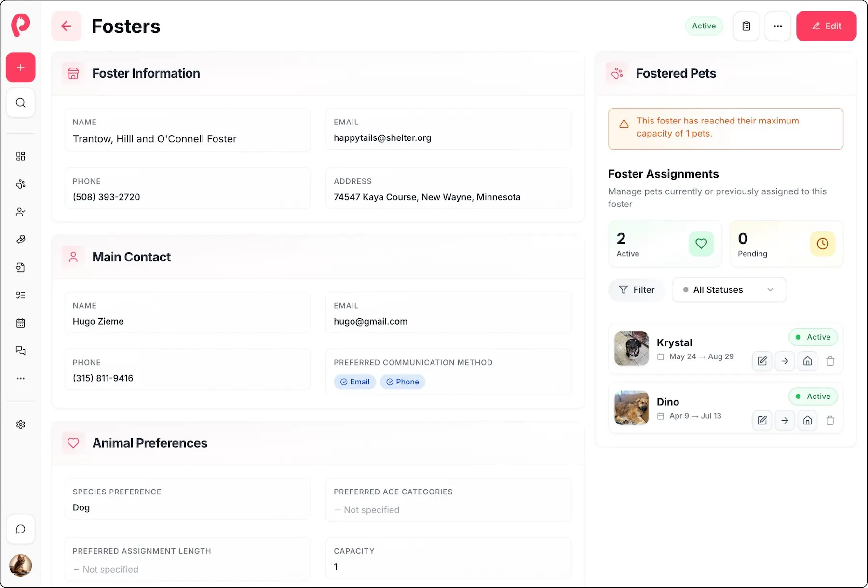Open the messages chat icon in sidebar
Viewport: 868px width, 588px height.
click(20, 350)
